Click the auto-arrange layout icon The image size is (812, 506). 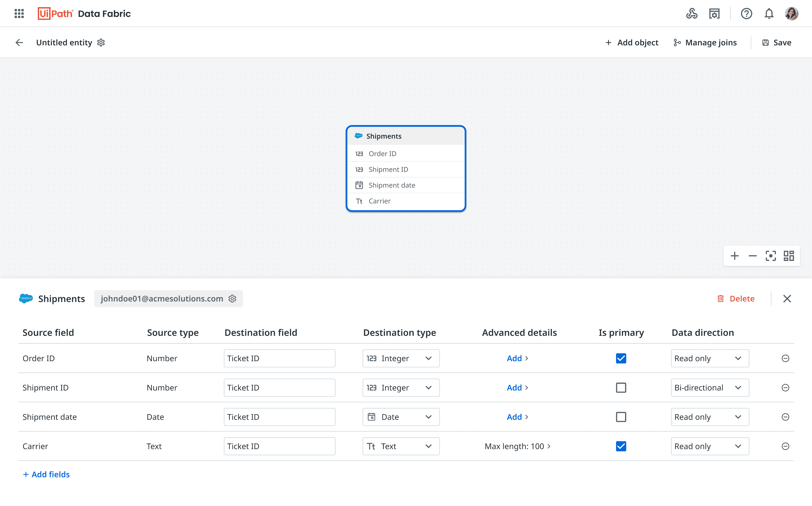[789, 256]
